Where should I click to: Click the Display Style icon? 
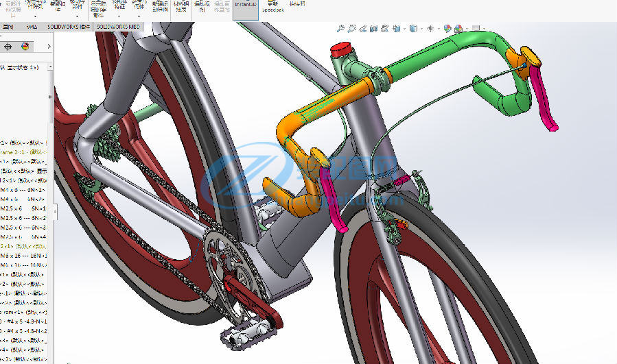point(413,28)
